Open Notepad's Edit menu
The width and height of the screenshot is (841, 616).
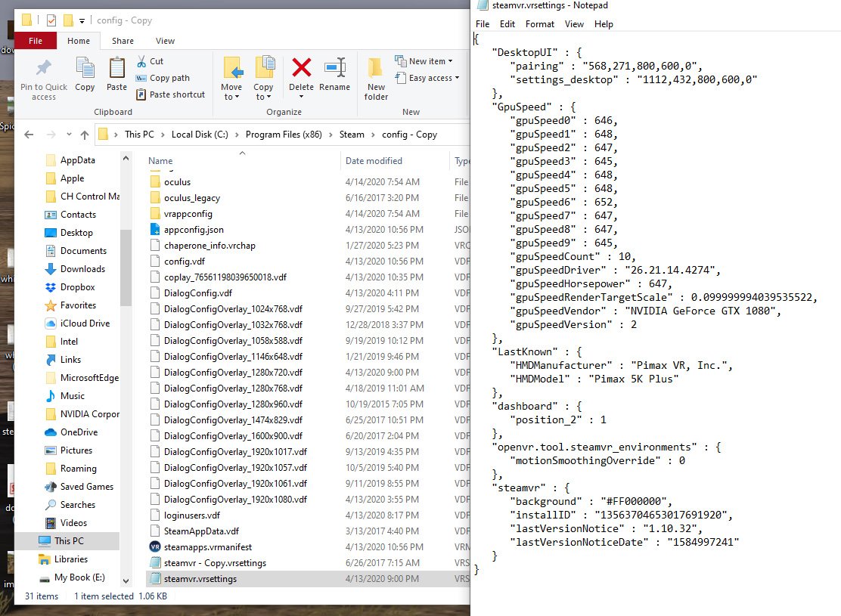(507, 24)
